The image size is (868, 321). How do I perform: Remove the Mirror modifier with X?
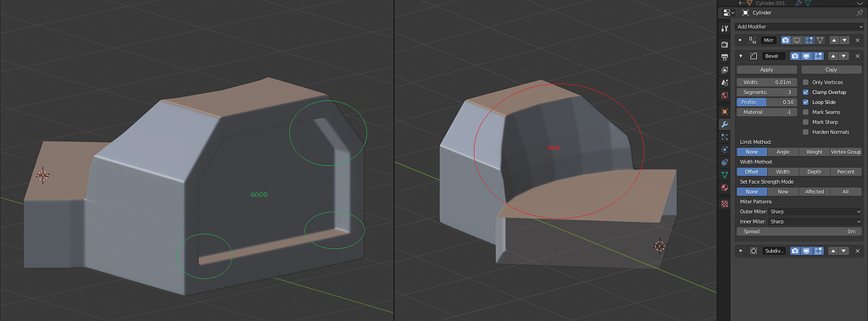(x=858, y=41)
